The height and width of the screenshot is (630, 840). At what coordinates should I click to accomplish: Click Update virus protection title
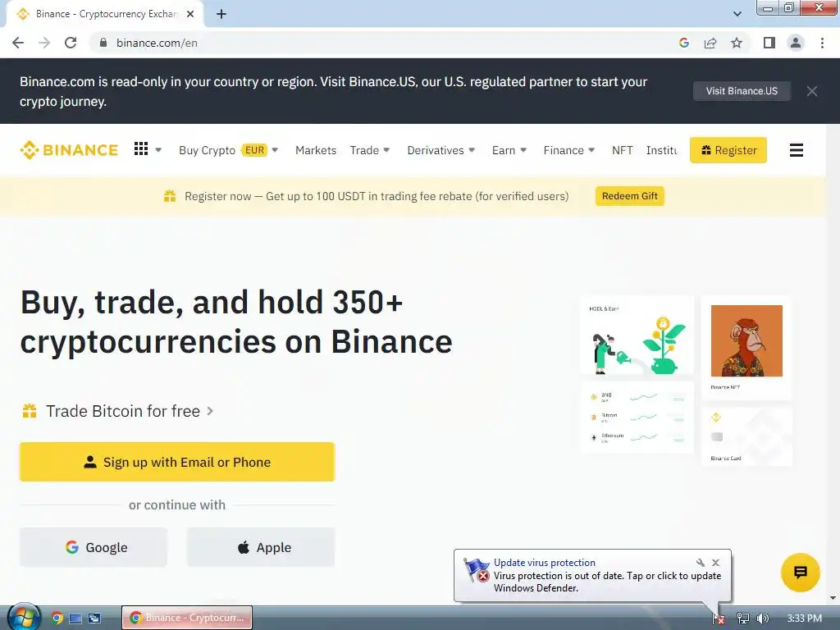click(545, 563)
